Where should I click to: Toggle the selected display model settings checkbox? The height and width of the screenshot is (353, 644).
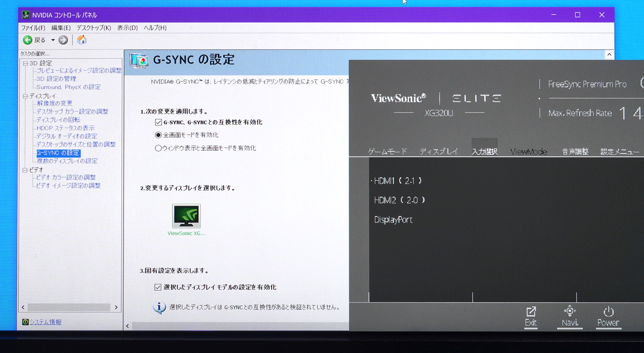point(158,288)
